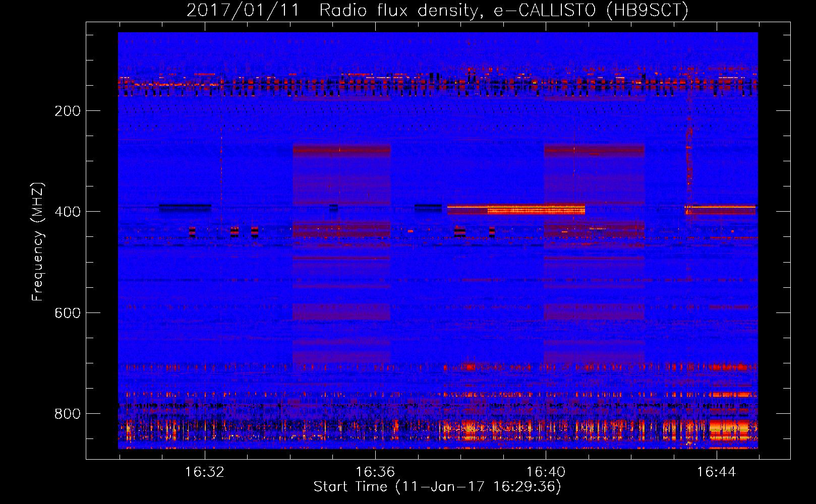
Task: Select the 800 frequency tick label
Action: (x=68, y=414)
